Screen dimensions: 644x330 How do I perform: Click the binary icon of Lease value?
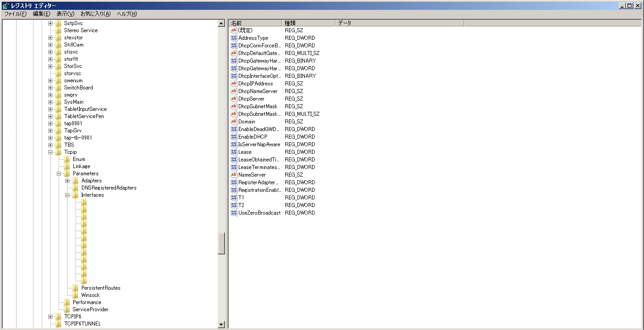tap(233, 152)
